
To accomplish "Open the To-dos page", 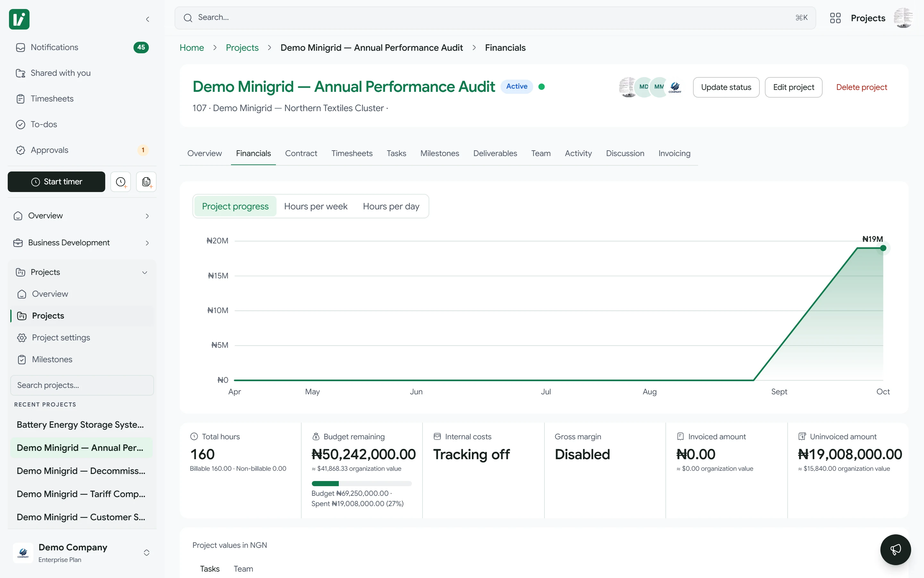I will point(82,124).
